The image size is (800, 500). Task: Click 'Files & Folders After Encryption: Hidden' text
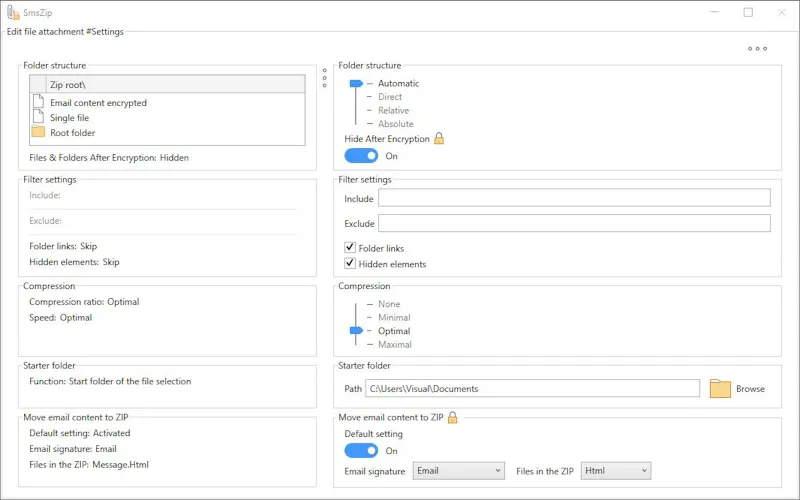tap(109, 158)
